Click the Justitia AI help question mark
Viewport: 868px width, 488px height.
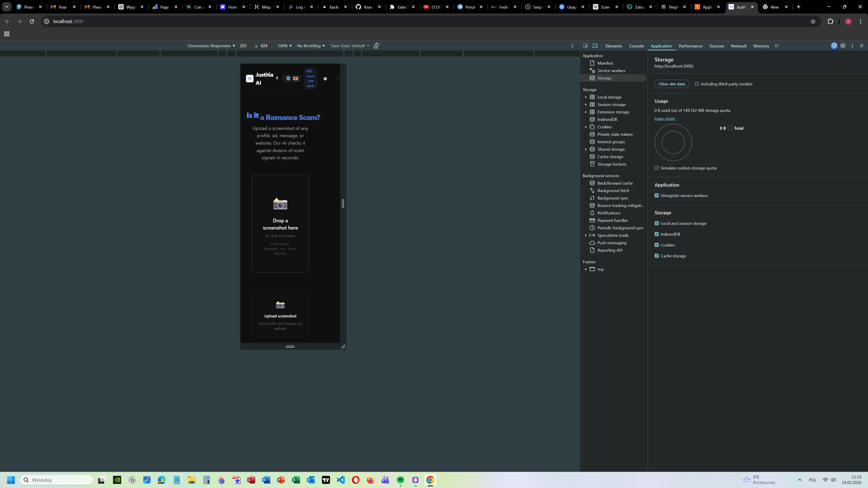[x=277, y=78]
